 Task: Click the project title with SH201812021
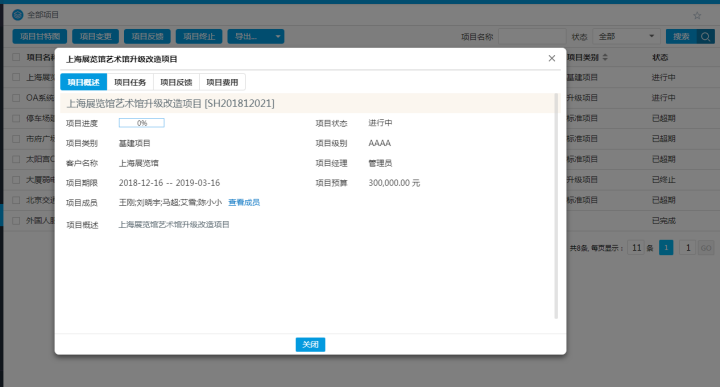[171, 103]
